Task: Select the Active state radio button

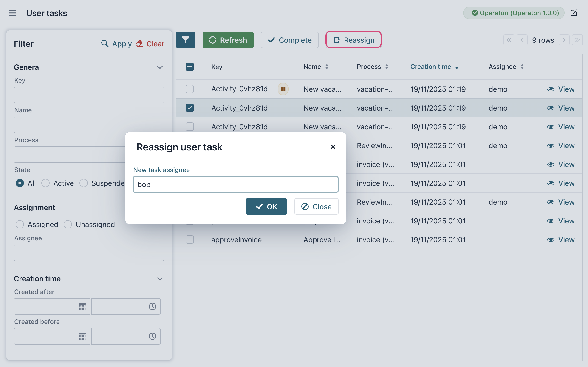Action: tap(45, 183)
